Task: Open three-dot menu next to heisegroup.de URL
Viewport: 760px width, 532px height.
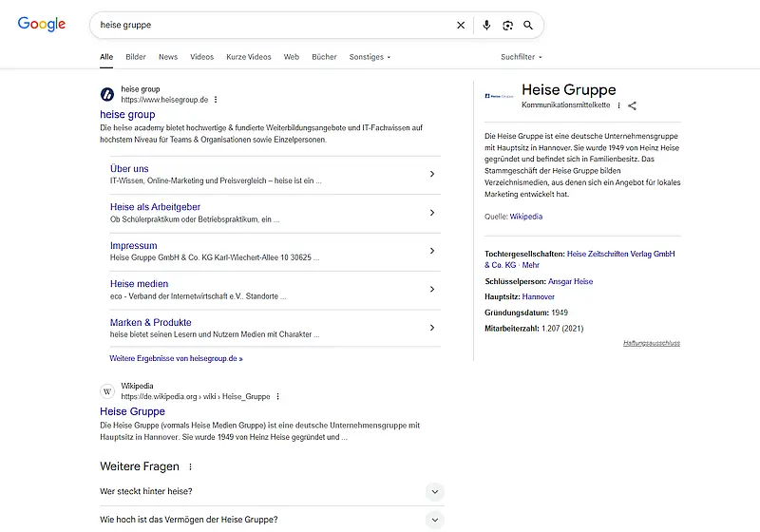Action: point(216,100)
